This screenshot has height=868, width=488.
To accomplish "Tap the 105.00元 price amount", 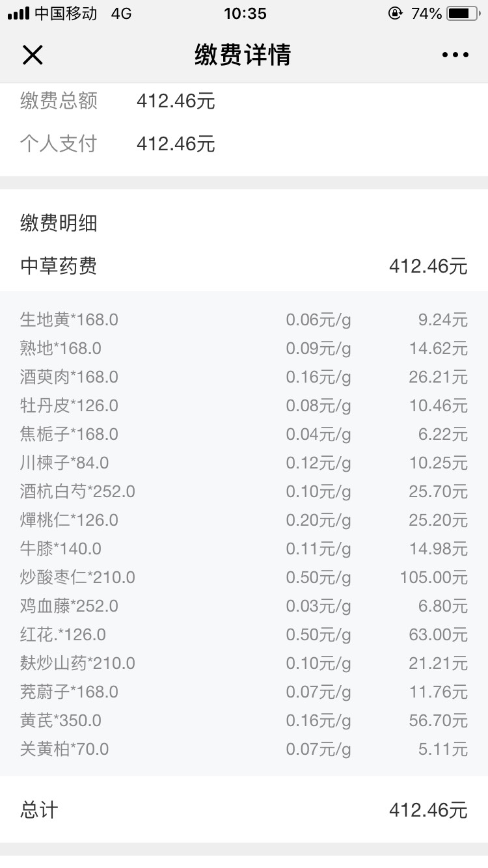I will point(434,577).
